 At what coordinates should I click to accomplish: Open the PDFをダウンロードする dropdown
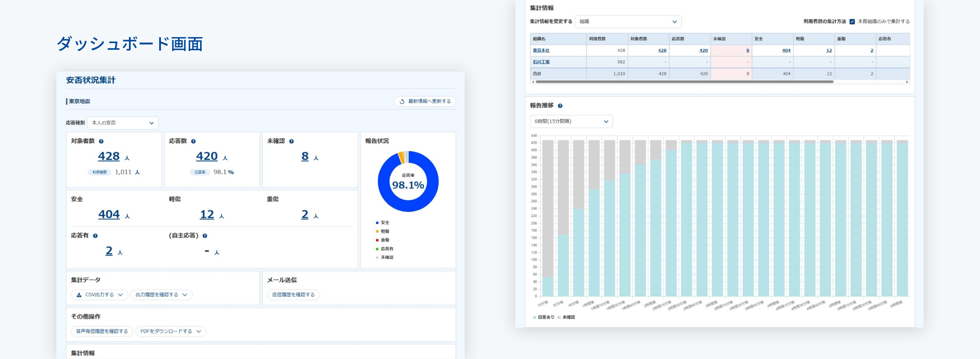pos(171,331)
